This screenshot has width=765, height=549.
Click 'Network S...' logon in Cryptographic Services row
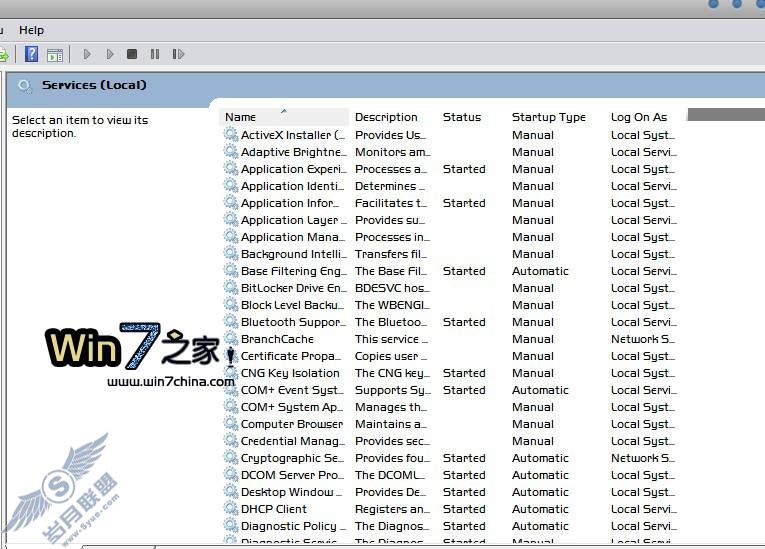pyautogui.click(x=643, y=458)
